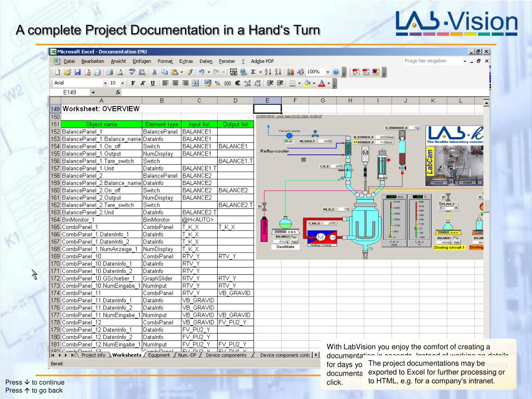
Task: Click the fx insert function icon
Action: (118, 92)
